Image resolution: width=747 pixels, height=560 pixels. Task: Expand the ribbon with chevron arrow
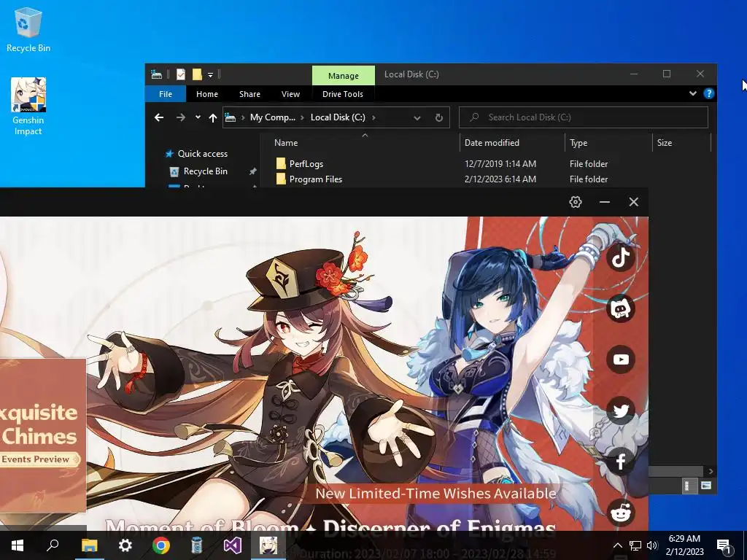(x=693, y=93)
